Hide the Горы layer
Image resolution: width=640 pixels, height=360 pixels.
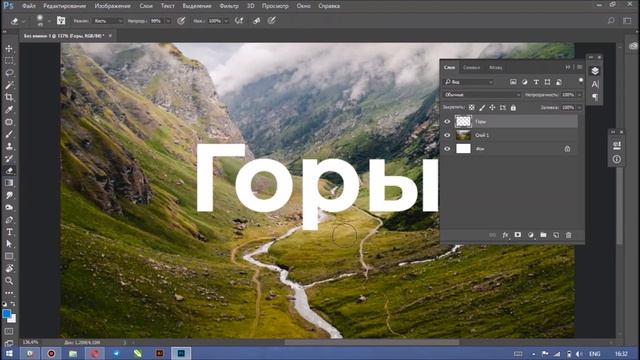coord(447,121)
